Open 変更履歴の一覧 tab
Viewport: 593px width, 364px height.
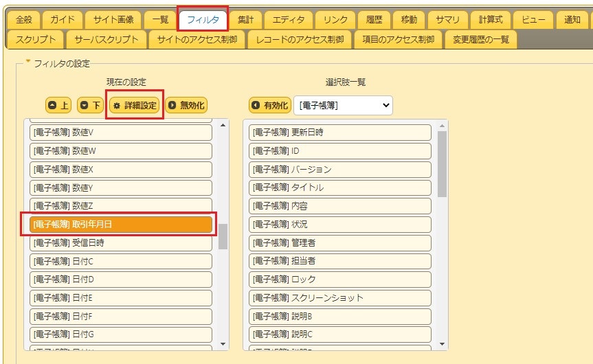tap(481, 40)
